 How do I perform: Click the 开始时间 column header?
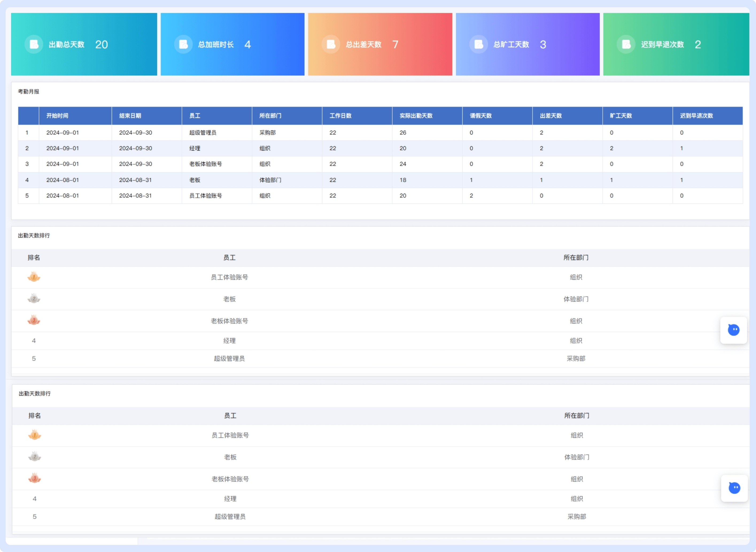click(57, 116)
